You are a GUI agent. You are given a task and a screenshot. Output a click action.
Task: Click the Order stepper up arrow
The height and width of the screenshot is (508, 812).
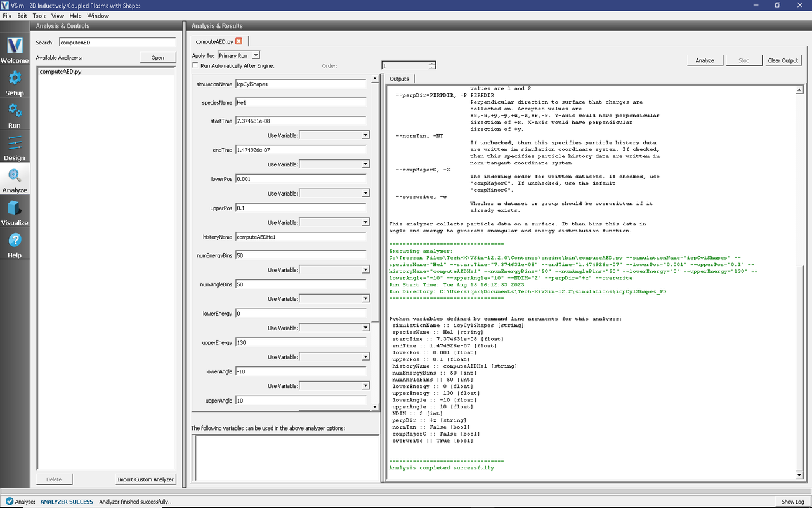click(x=432, y=63)
